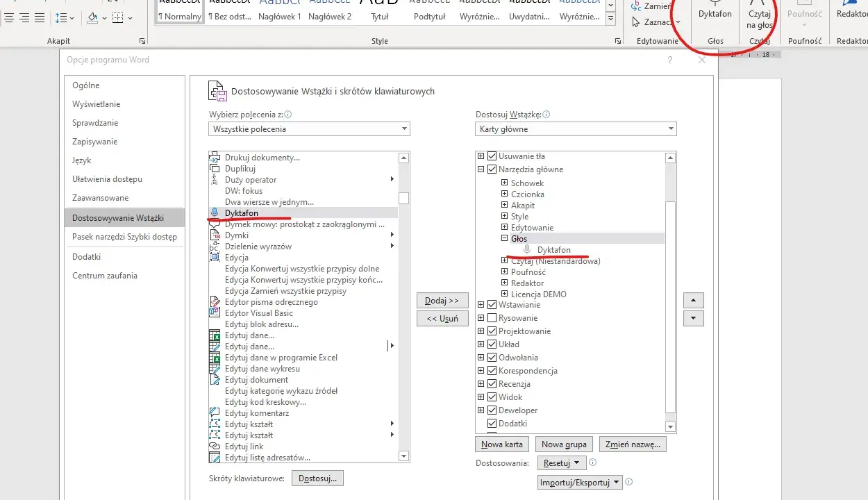Click the info icon beside Dostosuj Wstążkę
Viewport: 868px width, 500px height.
tap(546, 115)
